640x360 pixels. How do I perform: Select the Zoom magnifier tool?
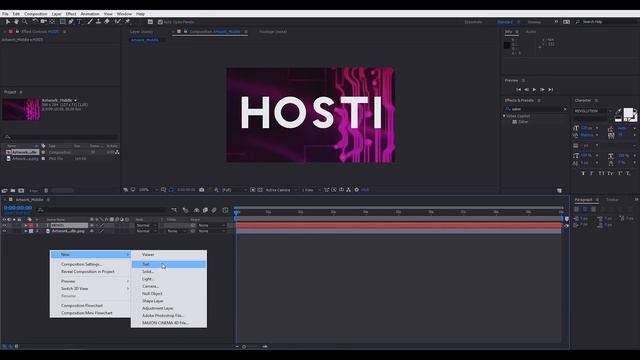click(25, 22)
